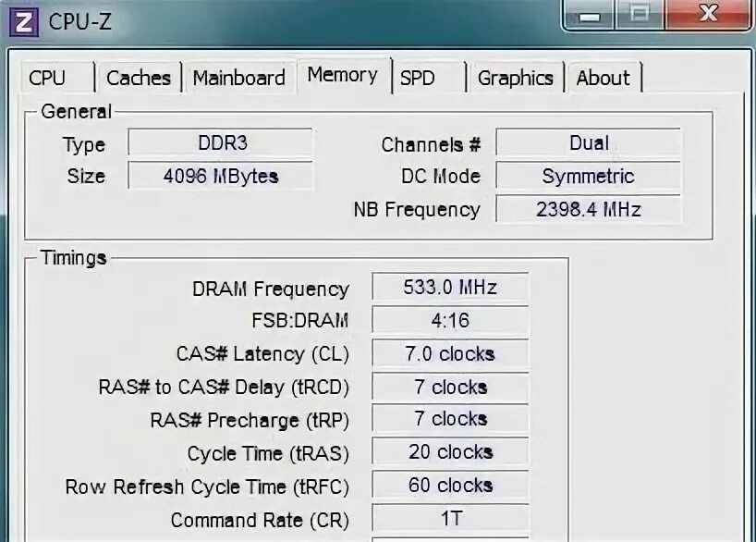Click the FSB:DRAM ratio 4:16
The image size is (756, 542).
pos(450,320)
